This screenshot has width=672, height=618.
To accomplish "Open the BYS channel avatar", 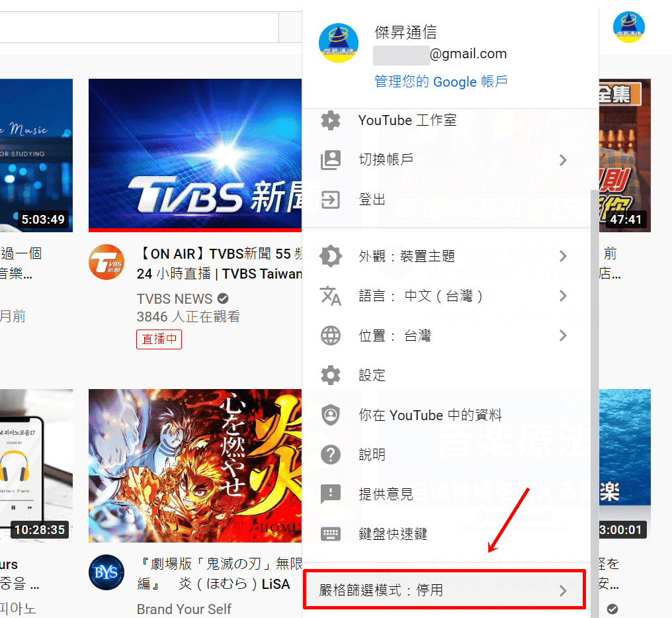I will tap(106, 572).
